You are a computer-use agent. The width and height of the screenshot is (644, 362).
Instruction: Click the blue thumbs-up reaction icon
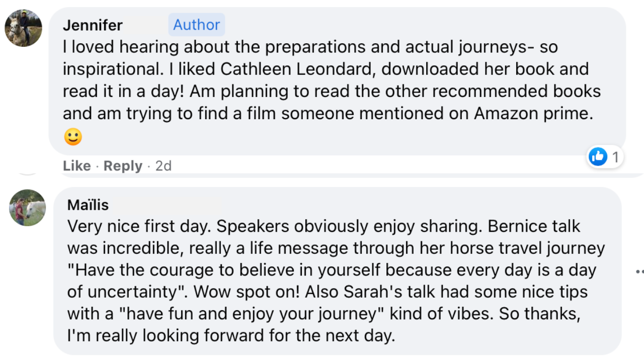pos(598,157)
